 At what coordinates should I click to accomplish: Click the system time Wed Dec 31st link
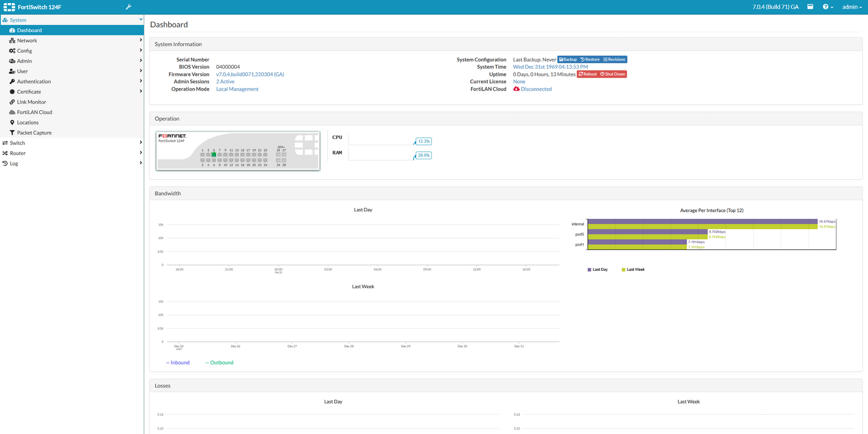(551, 66)
